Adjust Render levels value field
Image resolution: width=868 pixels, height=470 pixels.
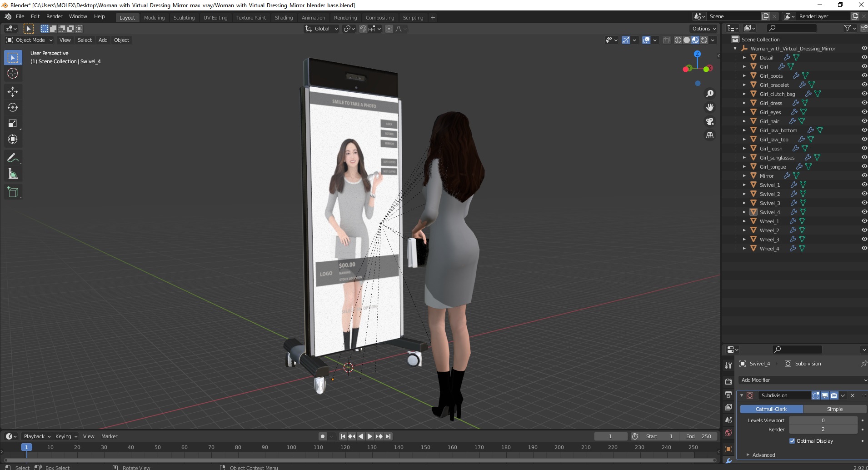click(x=823, y=430)
